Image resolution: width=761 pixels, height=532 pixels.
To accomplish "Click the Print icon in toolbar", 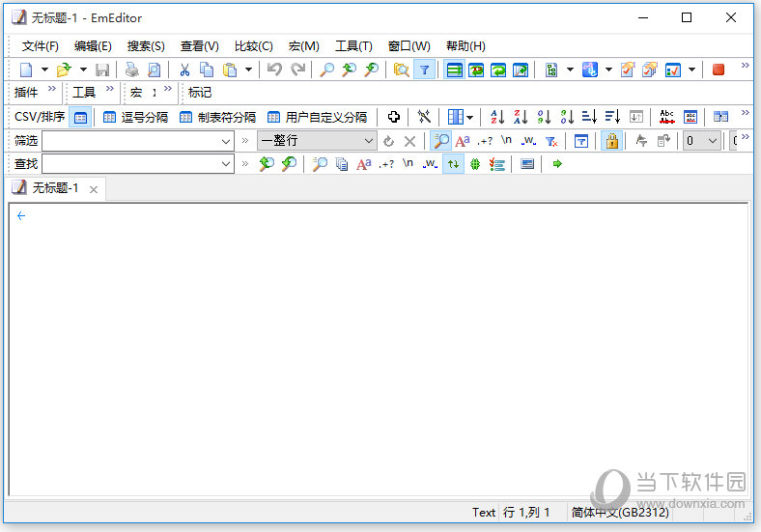I will [131, 70].
